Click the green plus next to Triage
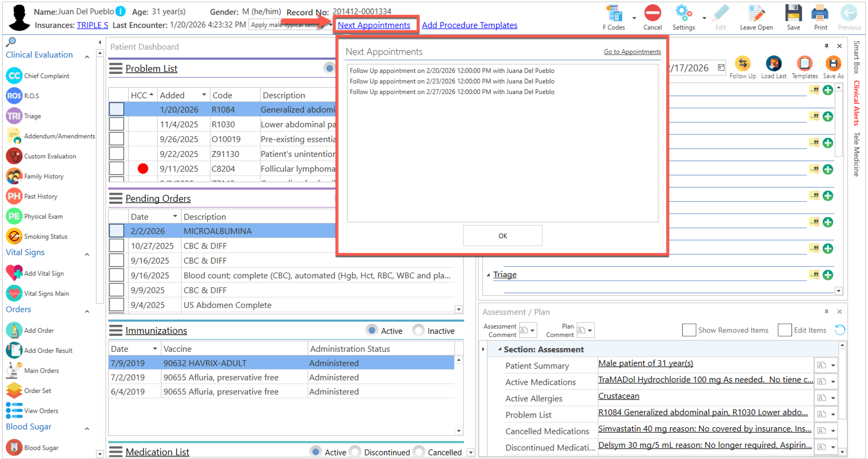The width and height of the screenshot is (868, 459). [828, 275]
